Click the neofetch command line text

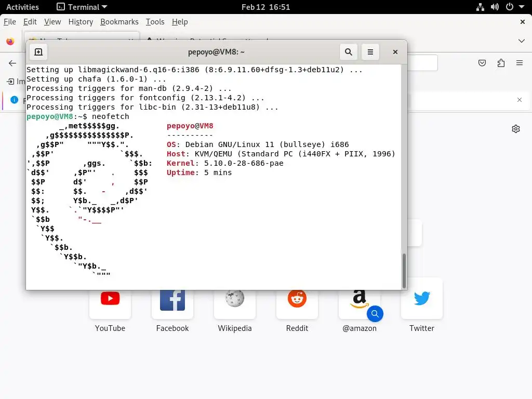tap(111, 116)
